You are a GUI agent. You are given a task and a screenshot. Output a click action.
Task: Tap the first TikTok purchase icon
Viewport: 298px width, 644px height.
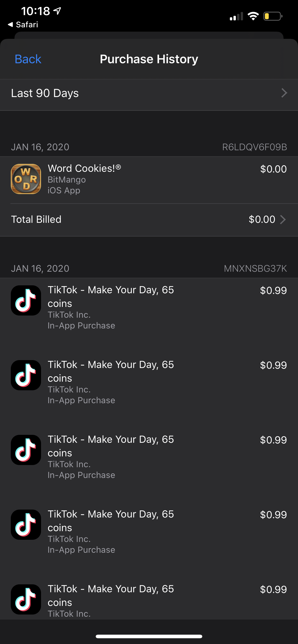pos(26,300)
